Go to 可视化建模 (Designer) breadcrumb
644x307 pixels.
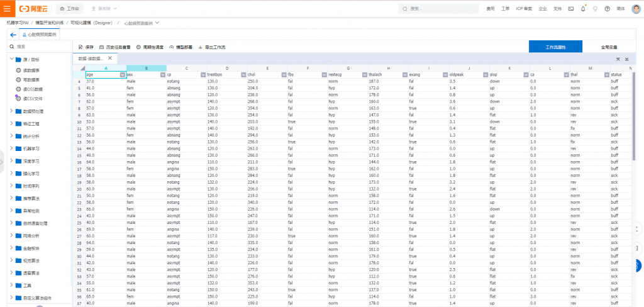tap(91, 23)
